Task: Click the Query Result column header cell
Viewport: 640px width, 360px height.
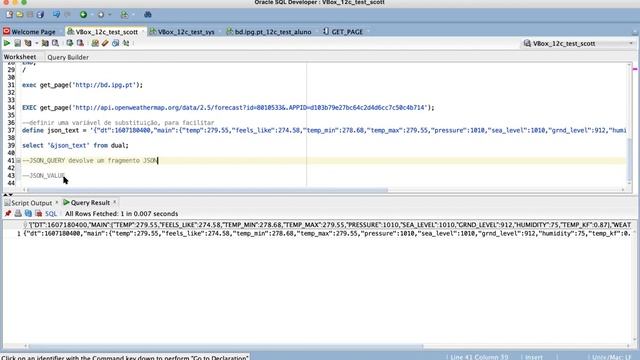Action: click(327, 225)
